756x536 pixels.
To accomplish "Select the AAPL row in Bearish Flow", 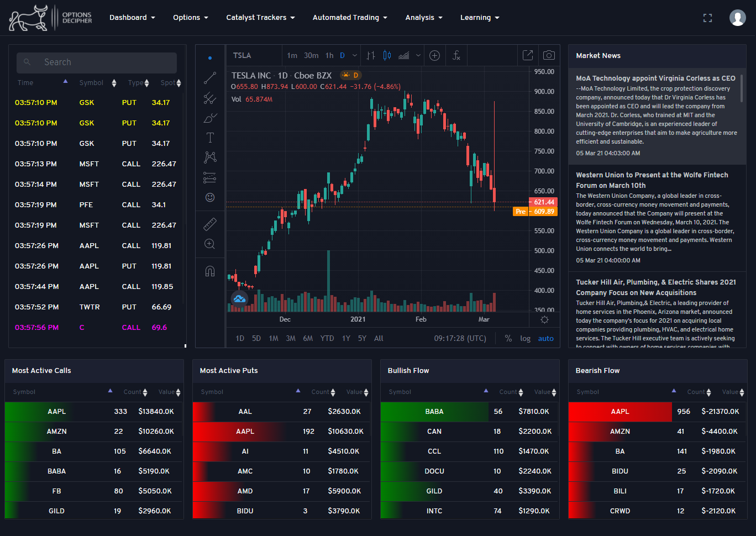I will (x=657, y=411).
